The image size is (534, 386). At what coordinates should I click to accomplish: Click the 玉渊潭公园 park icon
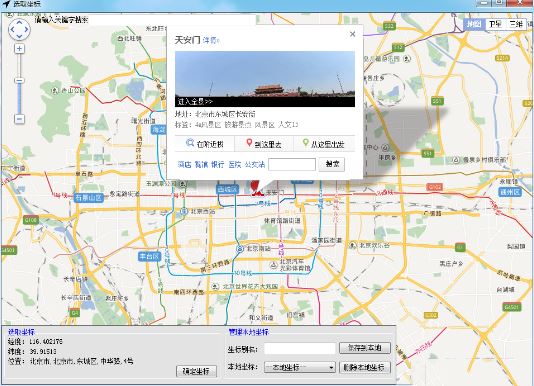pyautogui.click(x=183, y=184)
